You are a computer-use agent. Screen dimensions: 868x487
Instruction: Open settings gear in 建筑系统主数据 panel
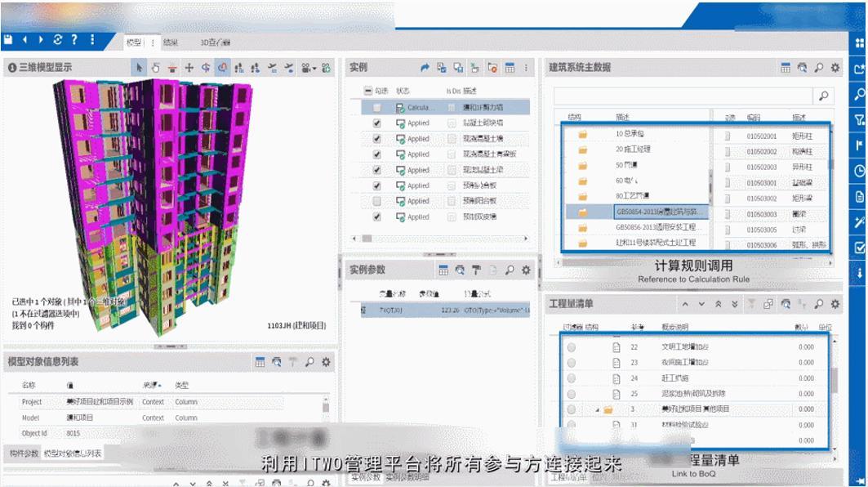pos(835,68)
